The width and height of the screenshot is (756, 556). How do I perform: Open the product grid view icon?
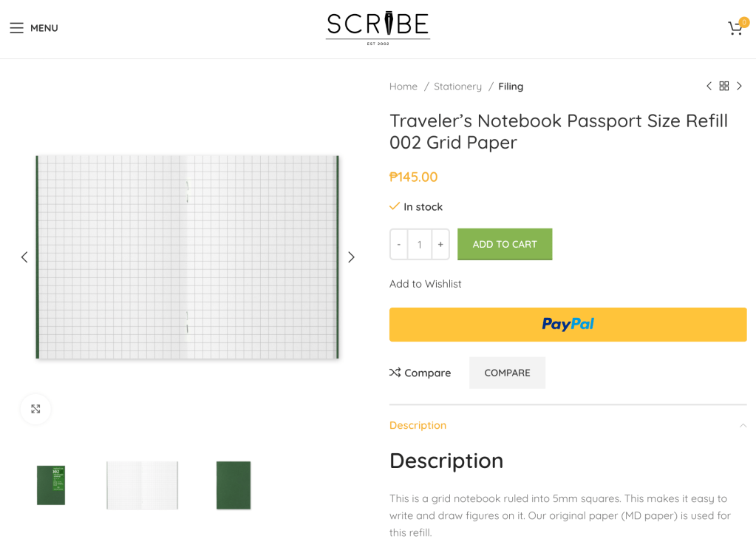724,87
